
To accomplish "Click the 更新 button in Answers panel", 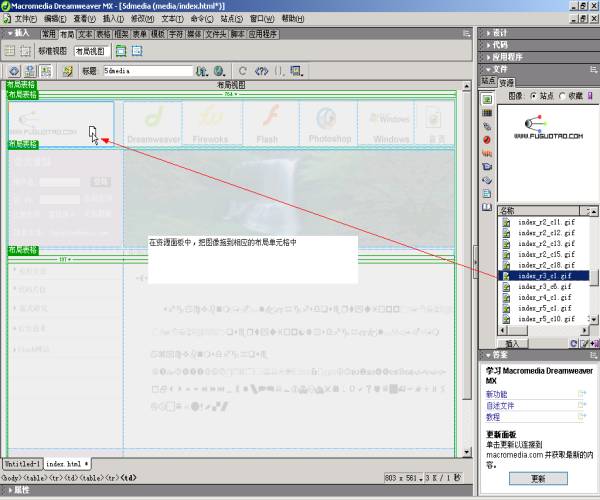I will click(538, 479).
